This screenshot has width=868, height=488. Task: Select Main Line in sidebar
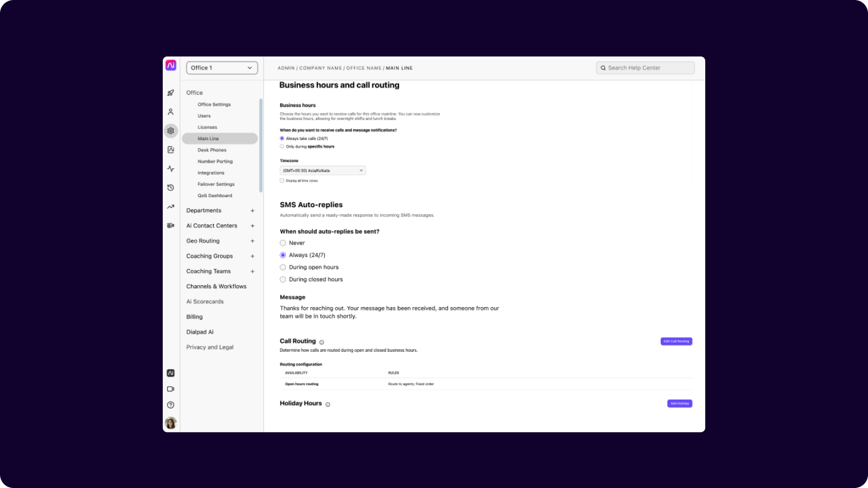tap(220, 138)
